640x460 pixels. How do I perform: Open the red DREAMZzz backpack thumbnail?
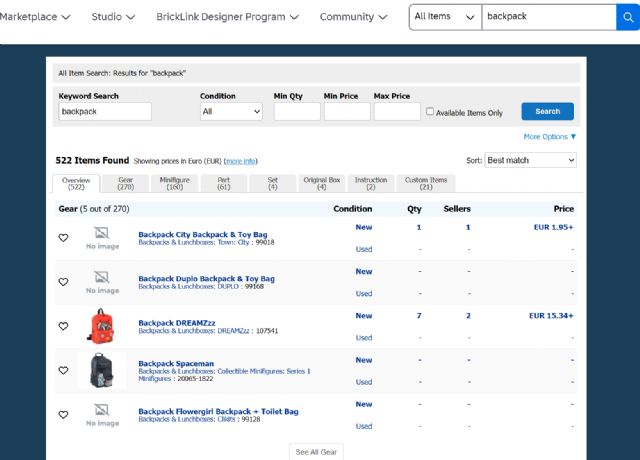(x=103, y=326)
